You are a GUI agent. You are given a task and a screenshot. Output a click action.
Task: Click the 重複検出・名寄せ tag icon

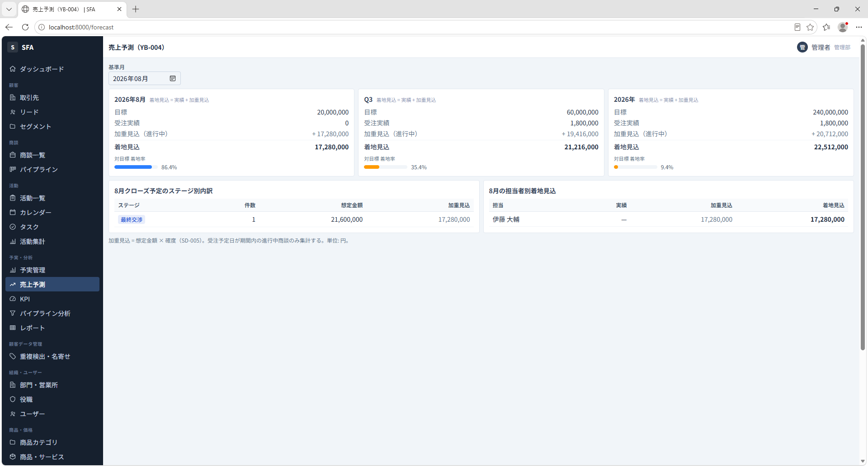(x=13, y=356)
